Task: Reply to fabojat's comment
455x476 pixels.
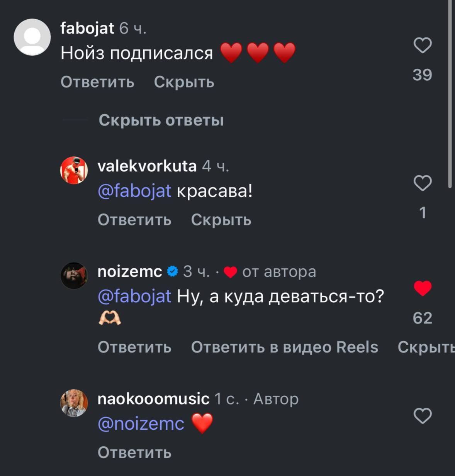Action: [x=97, y=82]
